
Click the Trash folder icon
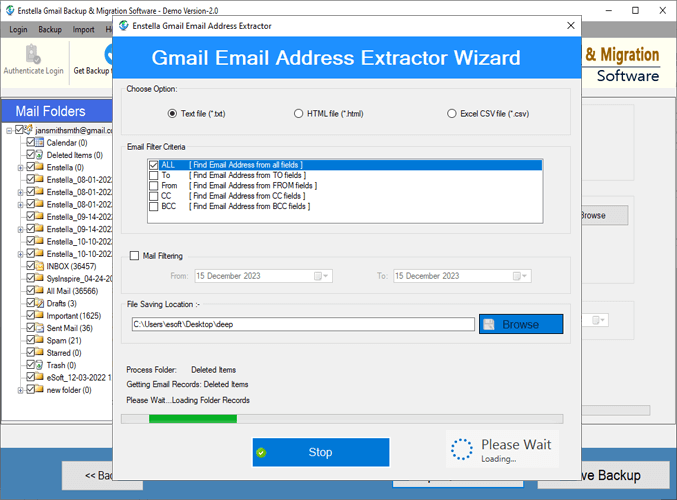(x=40, y=365)
